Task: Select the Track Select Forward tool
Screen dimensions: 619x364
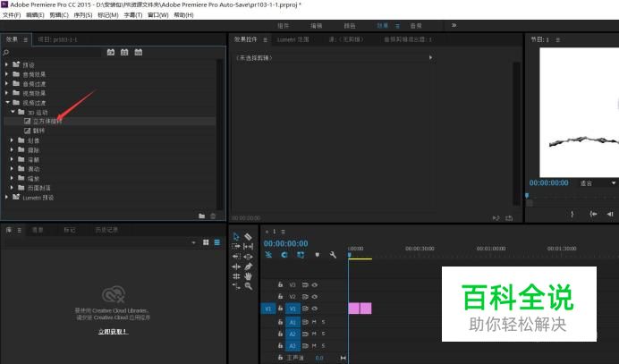Action: (236, 246)
